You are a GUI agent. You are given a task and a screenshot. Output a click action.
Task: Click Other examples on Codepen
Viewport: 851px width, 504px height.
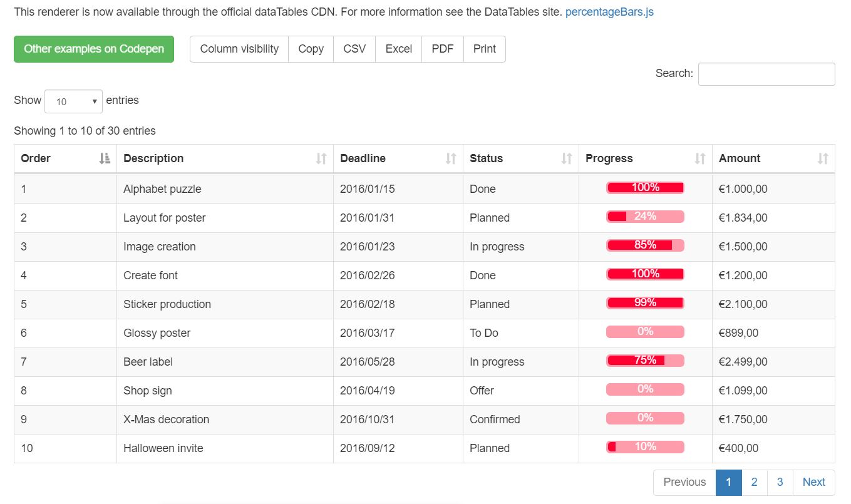tap(93, 49)
